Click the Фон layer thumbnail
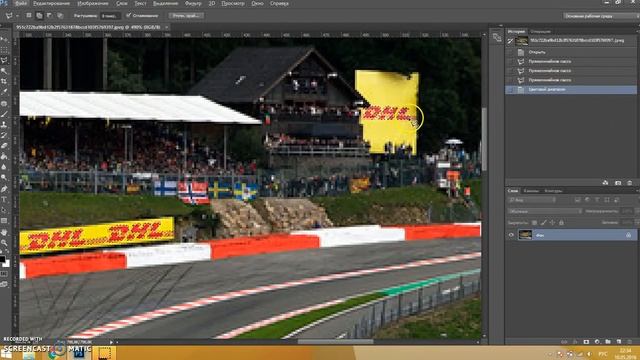This screenshot has height=360, width=640. (x=525, y=235)
